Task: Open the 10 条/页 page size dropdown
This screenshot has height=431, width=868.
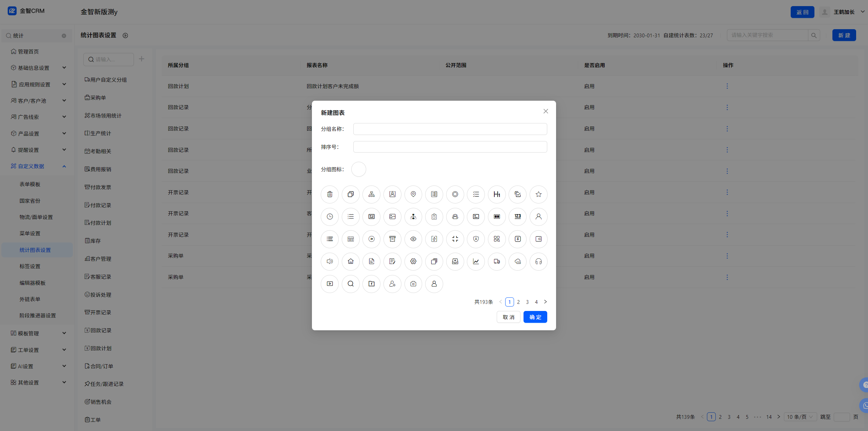Action: pos(800,417)
